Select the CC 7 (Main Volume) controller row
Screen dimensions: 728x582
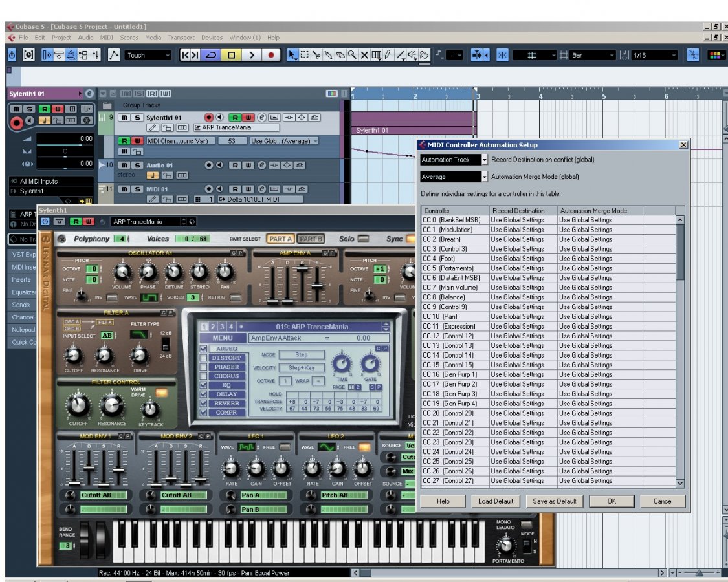(x=548, y=288)
